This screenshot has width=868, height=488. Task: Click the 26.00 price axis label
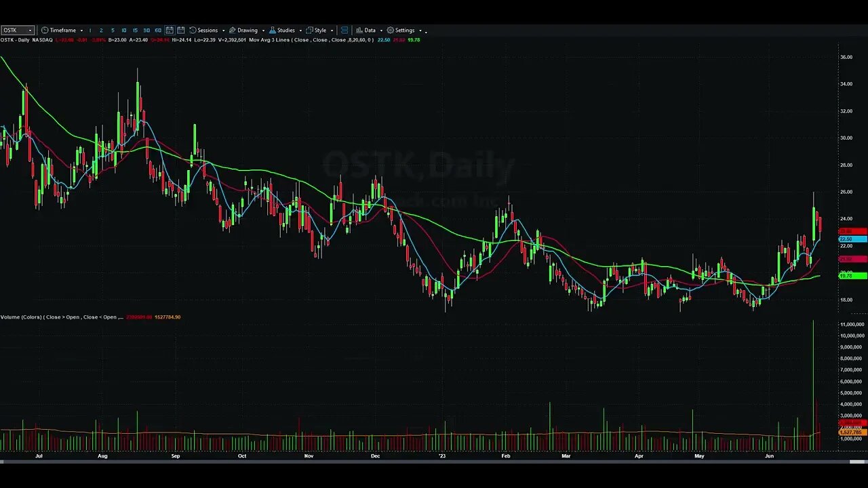click(846, 192)
